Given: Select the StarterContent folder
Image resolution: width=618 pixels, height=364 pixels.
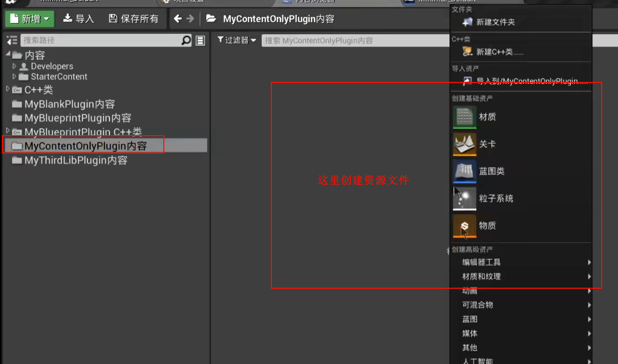Looking at the screenshot, I should (59, 76).
